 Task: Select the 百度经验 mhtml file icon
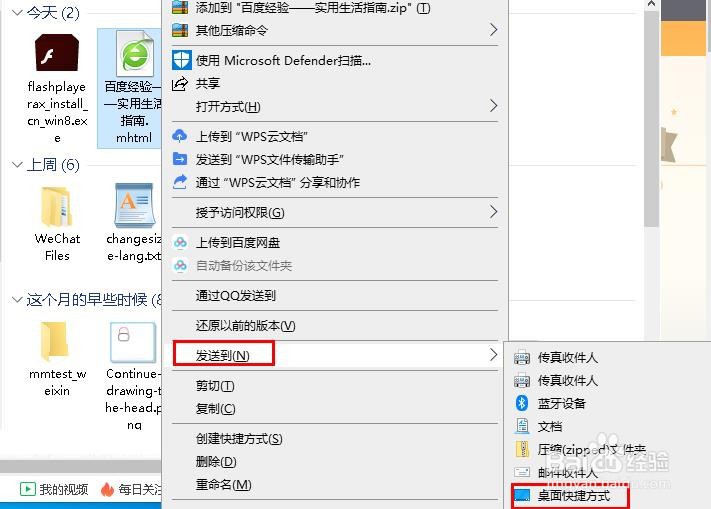click(x=135, y=53)
